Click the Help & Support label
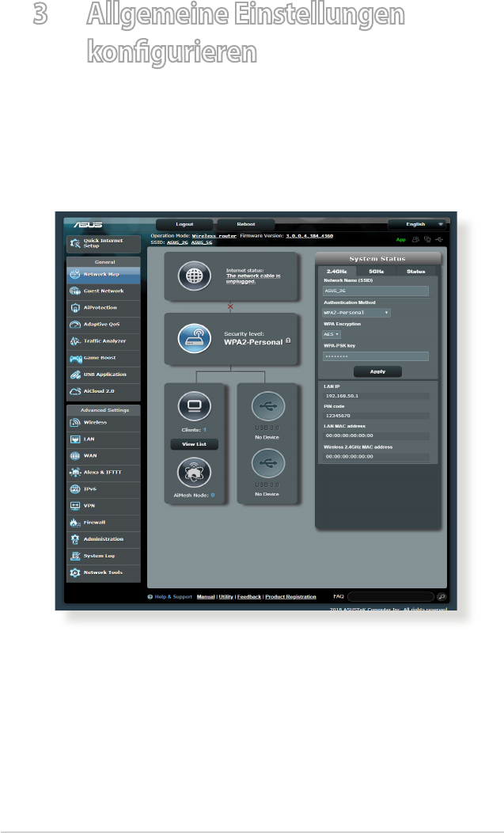This screenshot has width=504, height=833. pyautogui.click(x=173, y=597)
